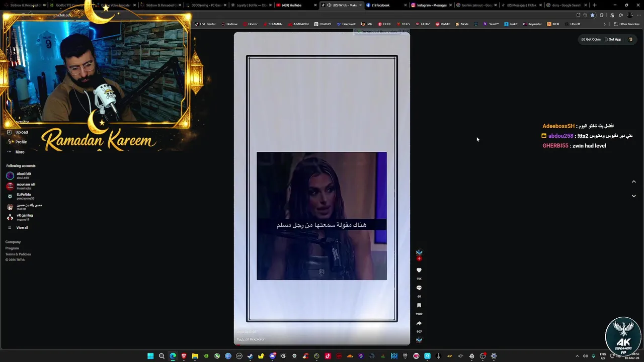Expand the More menu in the sidebar
The width and height of the screenshot is (644, 362).
(x=16, y=152)
